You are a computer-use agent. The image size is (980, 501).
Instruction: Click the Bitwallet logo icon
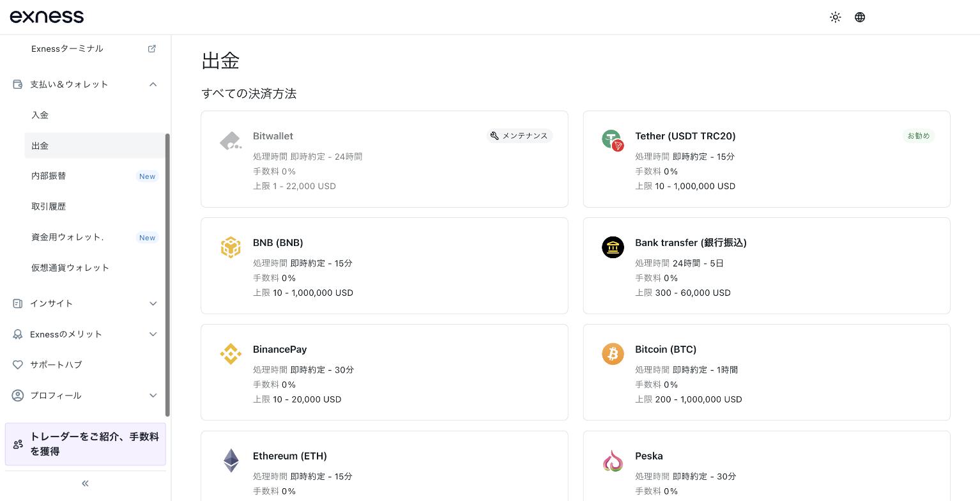[231, 141]
